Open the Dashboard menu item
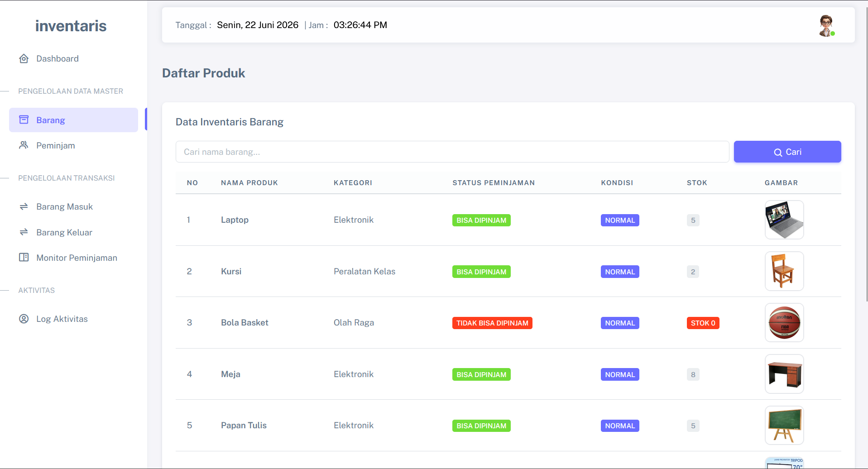Image resolution: width=868 pixels, height=469 pixels. click(58, 58)
